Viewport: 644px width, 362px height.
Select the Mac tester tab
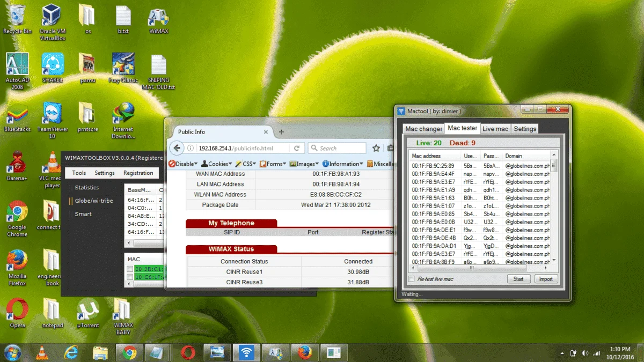pyautogui.click(x=462, y=128)
